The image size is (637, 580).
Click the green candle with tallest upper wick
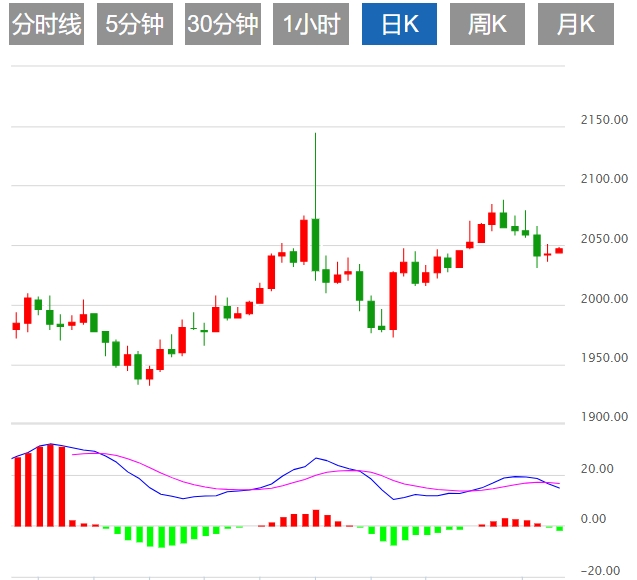pyautogui.click(x=315, y=244)
